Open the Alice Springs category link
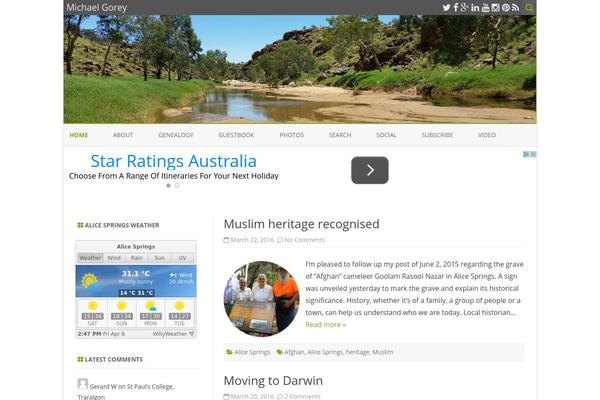 point(252,352)
